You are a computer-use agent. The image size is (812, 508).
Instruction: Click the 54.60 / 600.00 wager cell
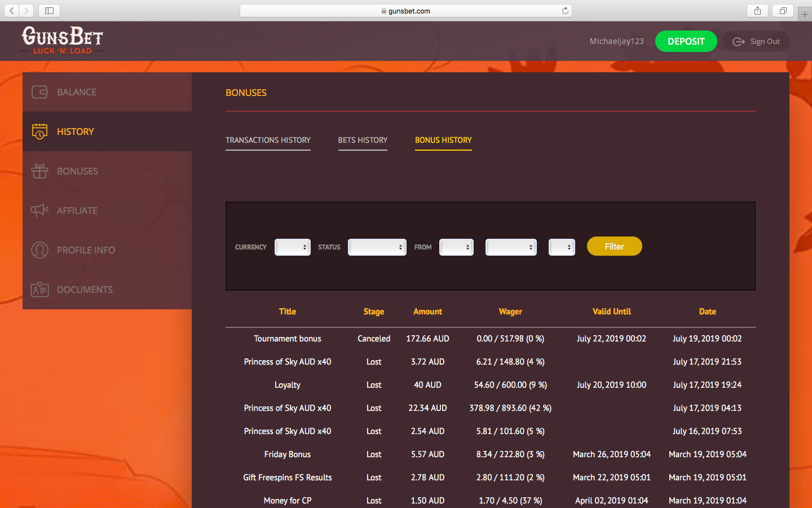point(510,385)
